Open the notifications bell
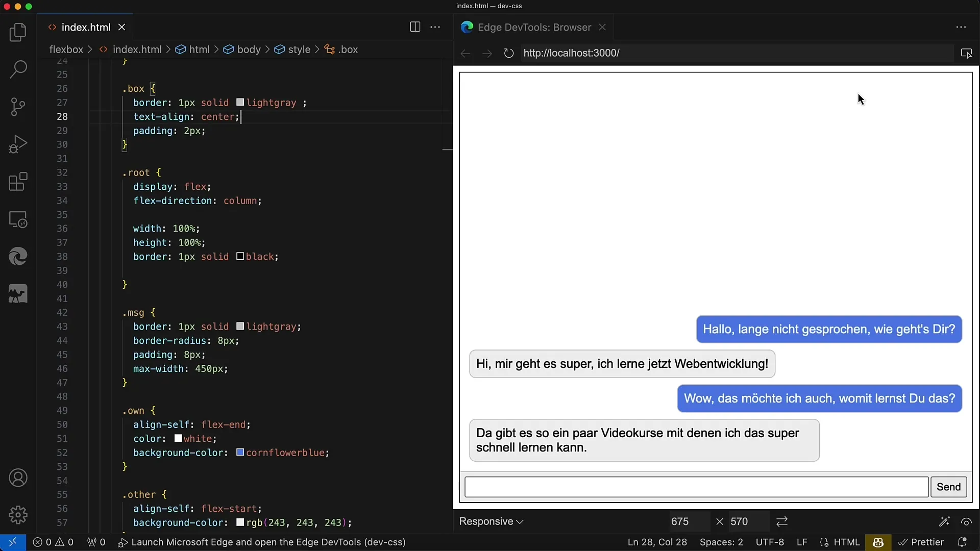980x551 pixels. (x=962, y=542)
